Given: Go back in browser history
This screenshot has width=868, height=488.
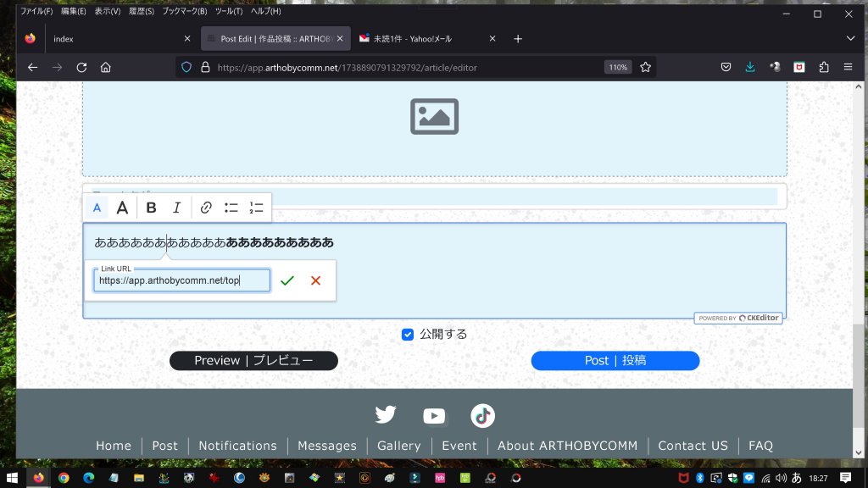Looking at the screenshot, I should (33, 68).
